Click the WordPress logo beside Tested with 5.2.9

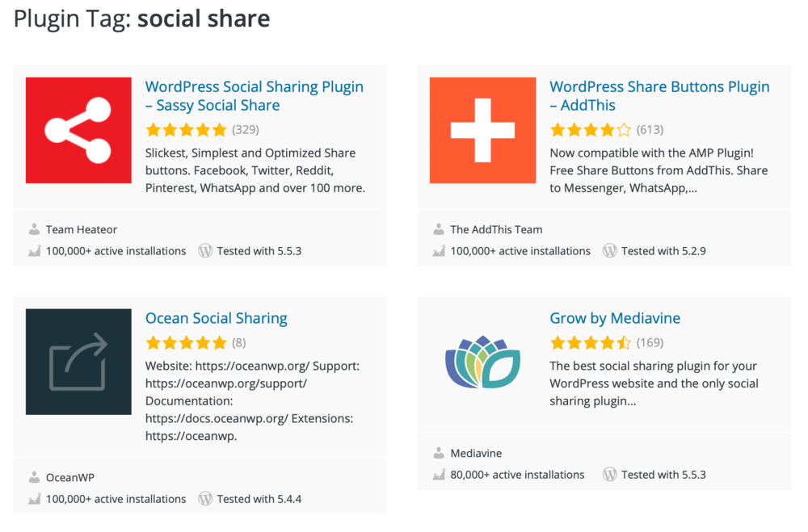(608, 250)
